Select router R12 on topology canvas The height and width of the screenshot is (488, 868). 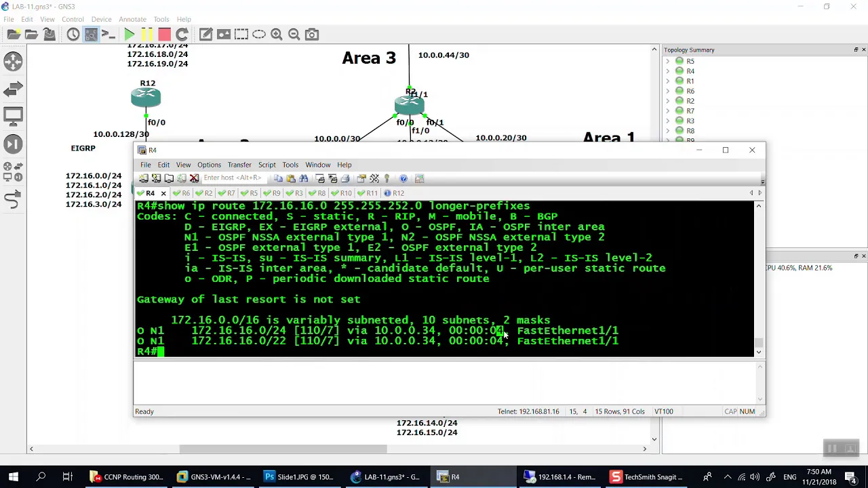(146, 98)
